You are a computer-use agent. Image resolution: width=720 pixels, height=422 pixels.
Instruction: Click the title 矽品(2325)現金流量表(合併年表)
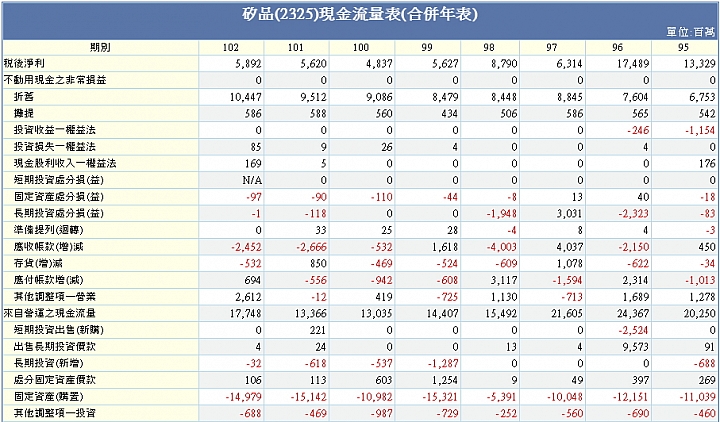point(360,14)
